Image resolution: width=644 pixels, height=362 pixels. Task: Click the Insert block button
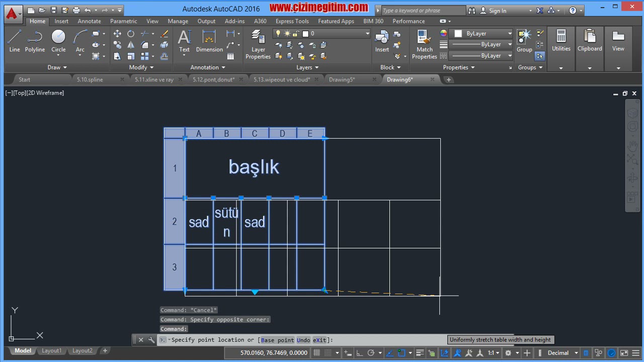coord(382,41)
